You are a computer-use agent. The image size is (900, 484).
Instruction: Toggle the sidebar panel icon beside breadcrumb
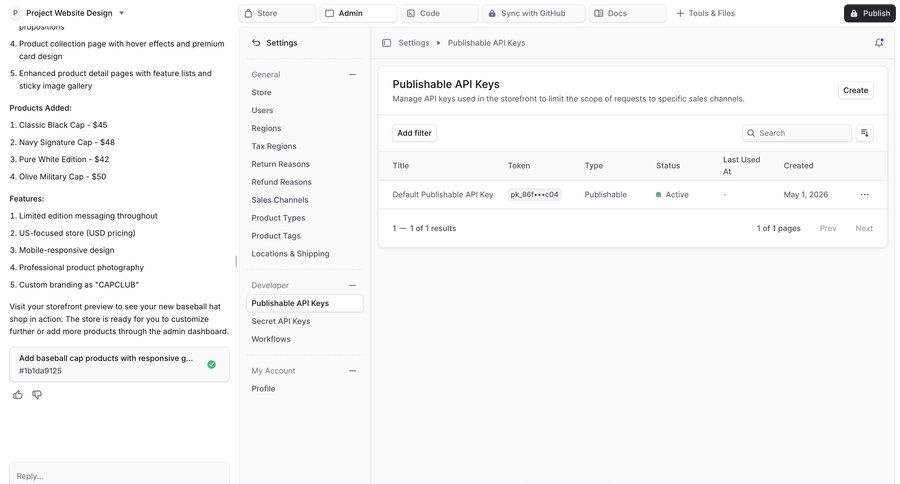coord(386,42)
